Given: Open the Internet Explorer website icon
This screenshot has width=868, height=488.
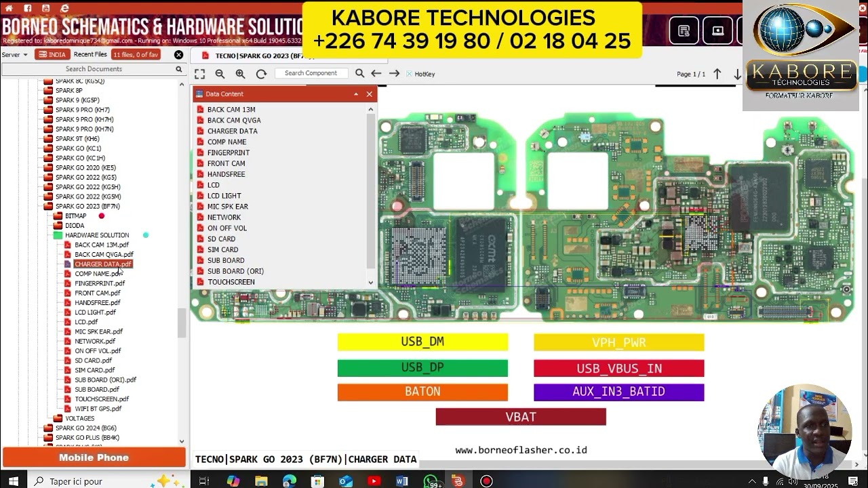Looking at the screenshot, I should 64,8.
